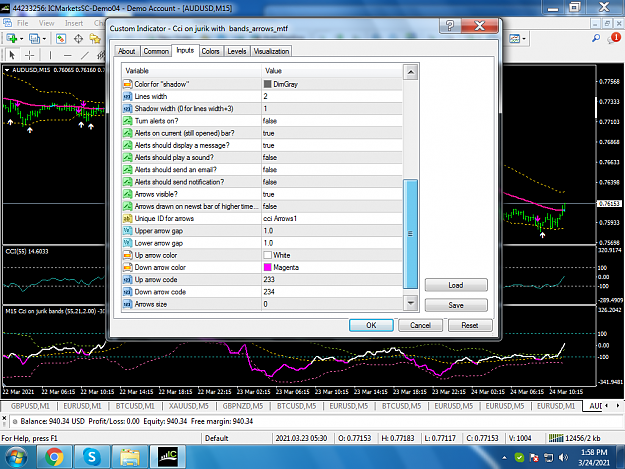Image resolution: width=625 pixels, height=469 pixels.
Task: Click the 'Lines width' row integer icon
Action: pos(128,96)
